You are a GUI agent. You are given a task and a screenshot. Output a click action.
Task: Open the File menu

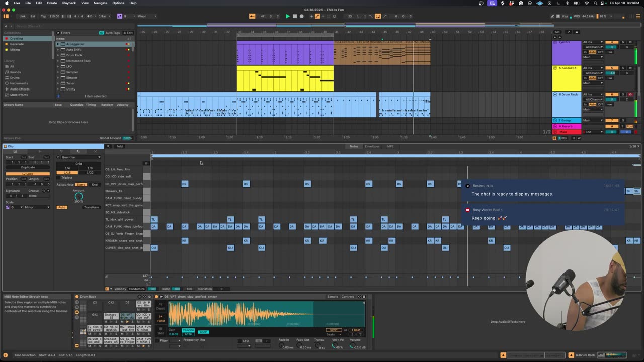click(28, 3)
